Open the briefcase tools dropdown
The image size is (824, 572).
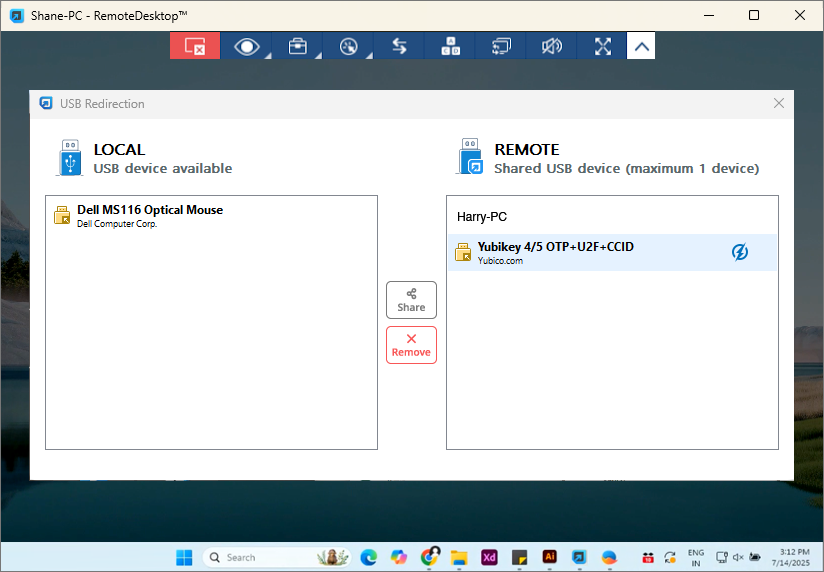297,46
